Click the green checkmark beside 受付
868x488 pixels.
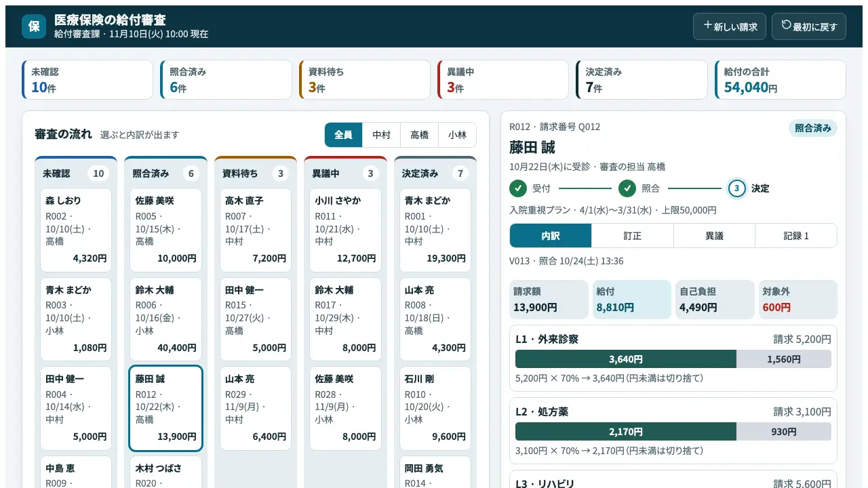pos(518,188)
